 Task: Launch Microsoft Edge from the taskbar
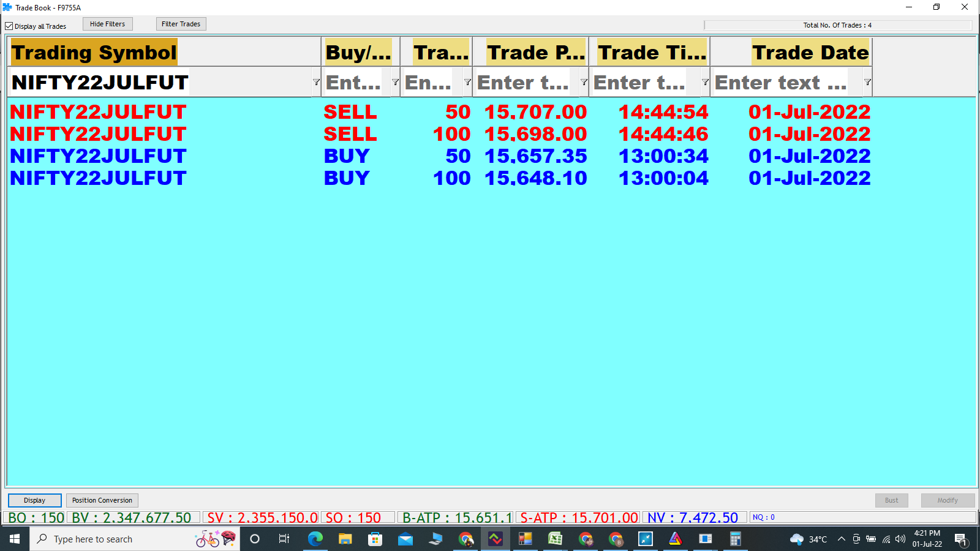tap(315, 539)
